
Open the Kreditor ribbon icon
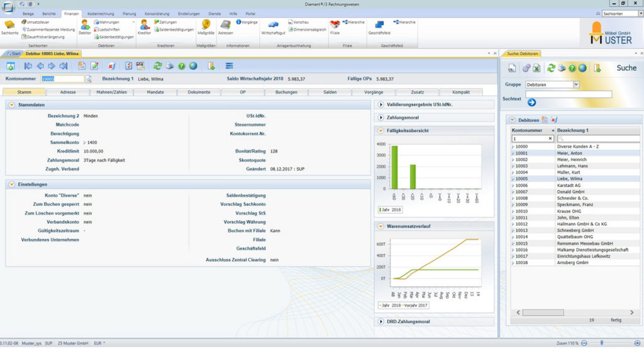[x=144, y=27]
